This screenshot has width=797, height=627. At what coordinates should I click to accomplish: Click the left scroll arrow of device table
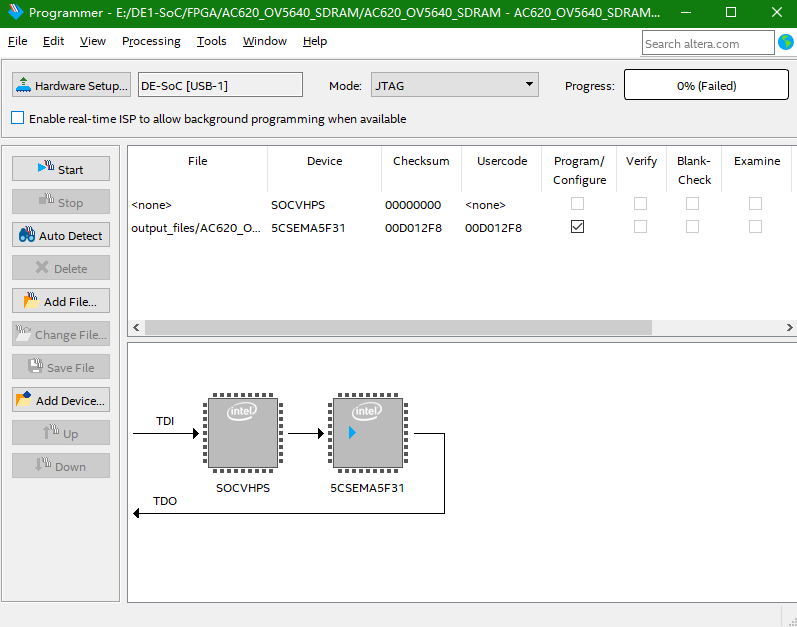point(136,327)
